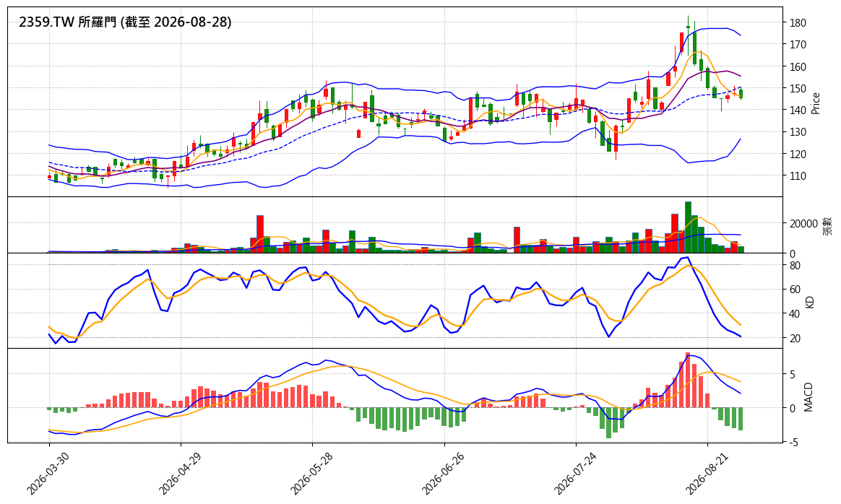841x504 pixels.
Task: Click the 110 price tick
Action: click(798, 176)
